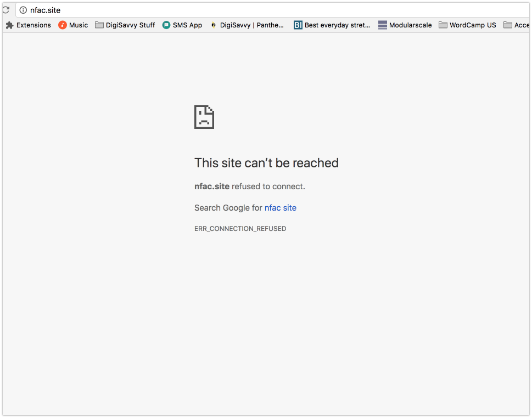The image size is (532, 418).
Task: Click the bolded nfac.site error text
Action: 211,186
